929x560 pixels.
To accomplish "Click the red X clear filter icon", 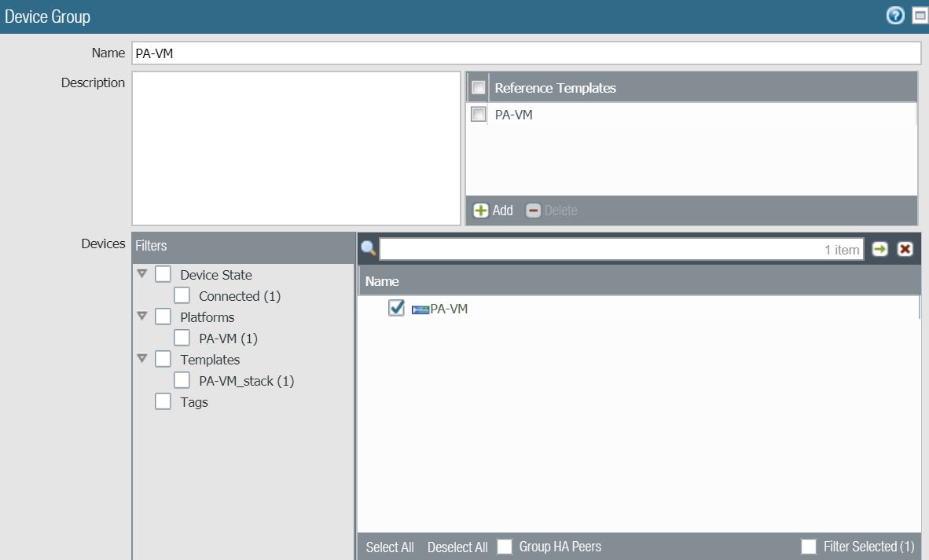I will (x=905, y=249).
